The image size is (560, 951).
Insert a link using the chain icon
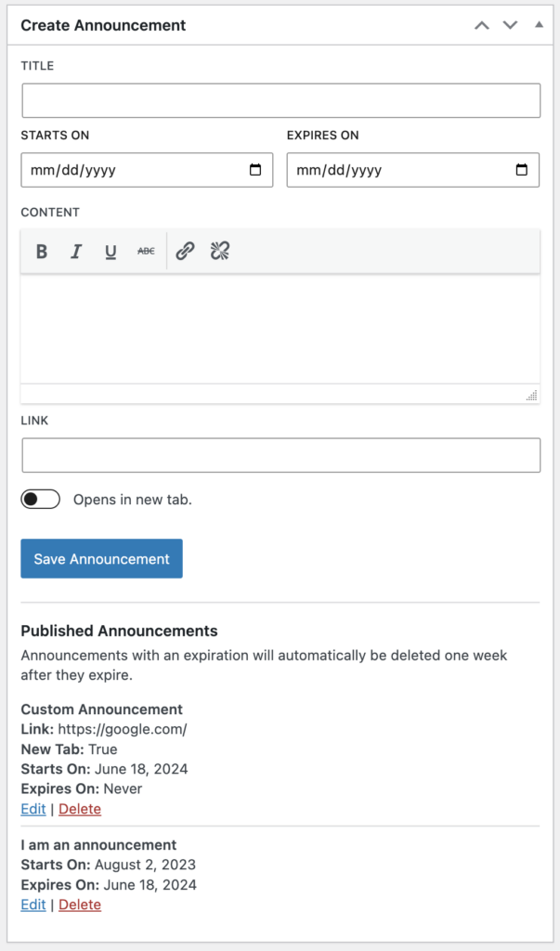coord(185,252)
